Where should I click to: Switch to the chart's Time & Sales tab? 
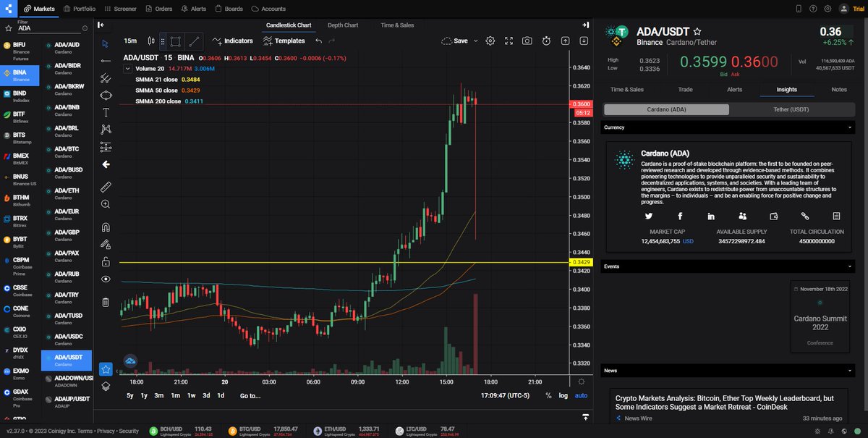pyautogui.click(x=397, y=25)
